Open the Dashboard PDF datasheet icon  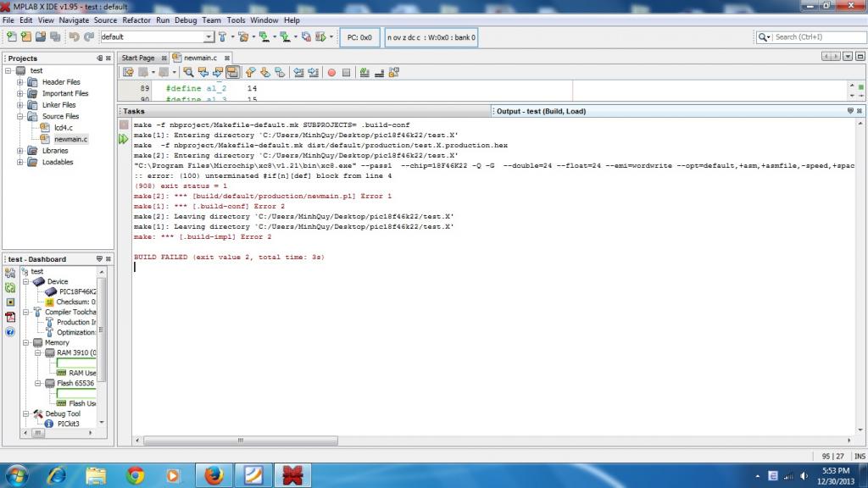(x=10, y=317)
